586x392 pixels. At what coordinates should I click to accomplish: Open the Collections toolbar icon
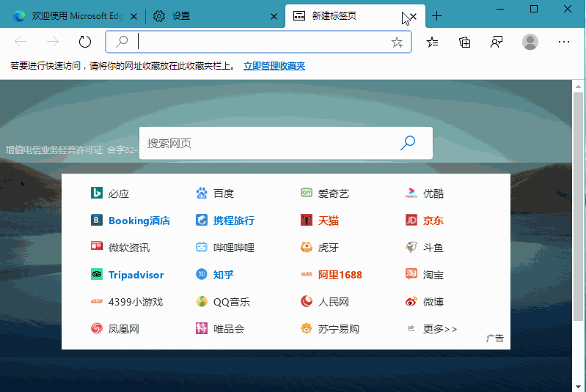pyautogui.click(x=464, y=42)
